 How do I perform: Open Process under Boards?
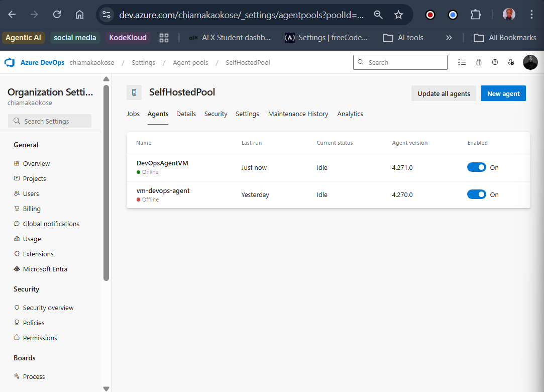pos(34,377)
